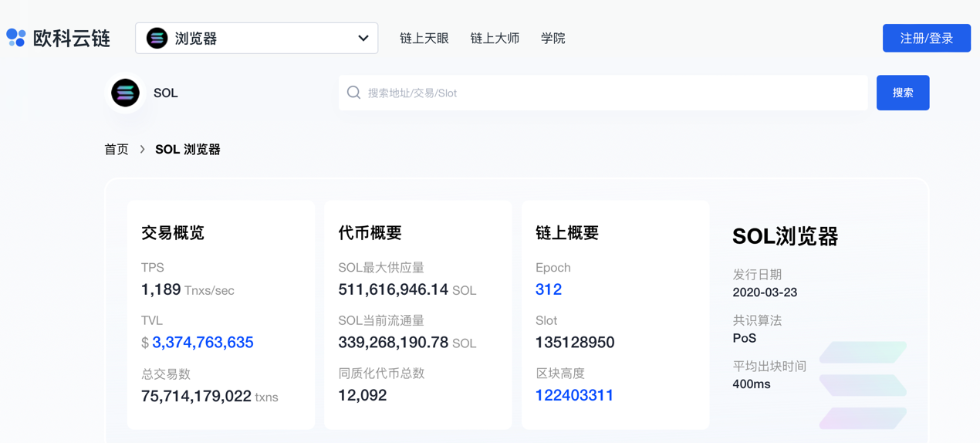Click the SOL浏览器 title heading
This screenshot has height=443, width=980.
tap(785, 236)
